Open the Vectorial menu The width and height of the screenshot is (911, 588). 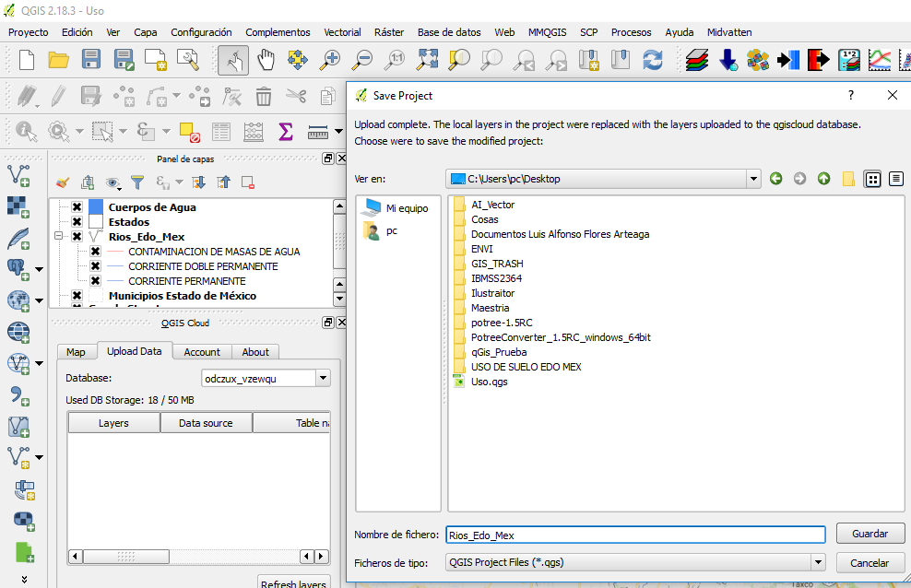click(342, 32)
